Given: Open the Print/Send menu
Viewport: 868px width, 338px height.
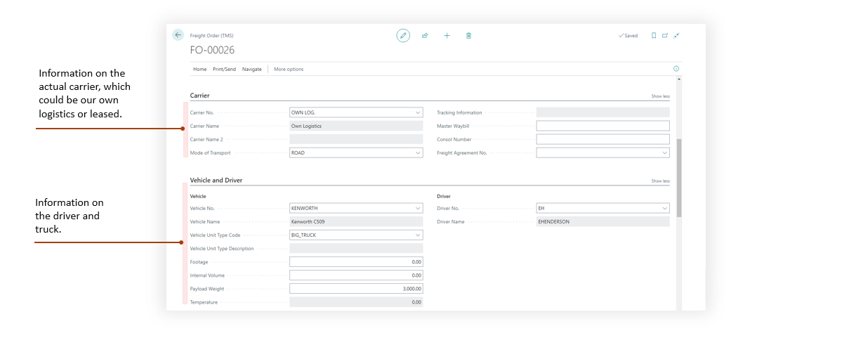Looking at the screenshot, I should coord(224,70).
